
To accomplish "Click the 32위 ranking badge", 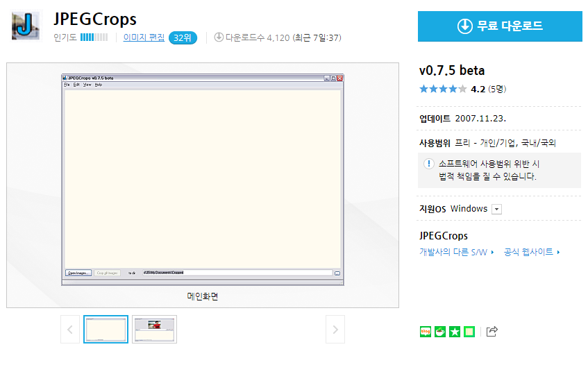I will click(183, 38).
